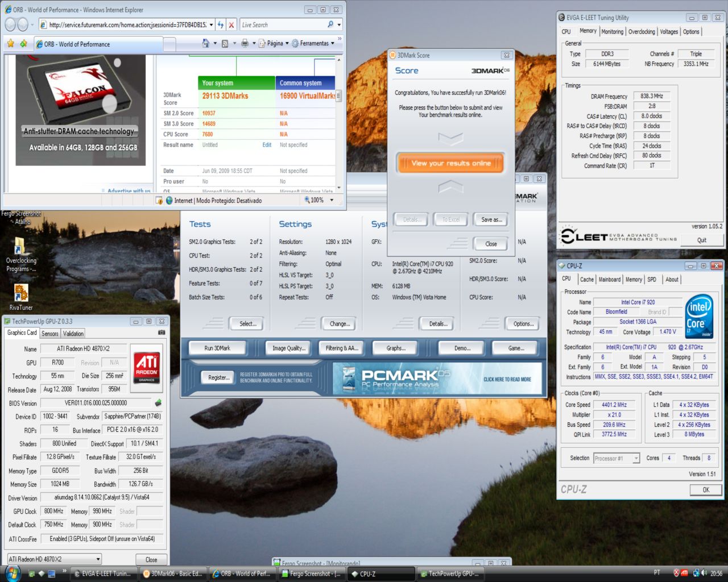Viewport: 728px width, 582px height.
Task: Click the View your results online button
Action: coord(451,163)
